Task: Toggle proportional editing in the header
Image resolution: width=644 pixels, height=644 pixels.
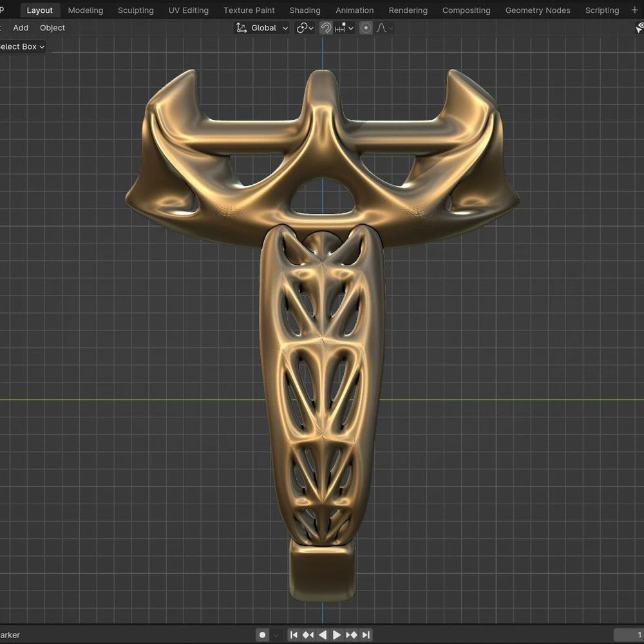Action: (366, 28)
